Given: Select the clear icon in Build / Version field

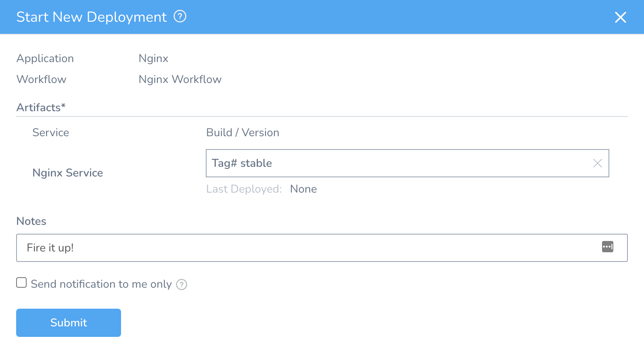Looking at the screenshot, I should [598, 163].
